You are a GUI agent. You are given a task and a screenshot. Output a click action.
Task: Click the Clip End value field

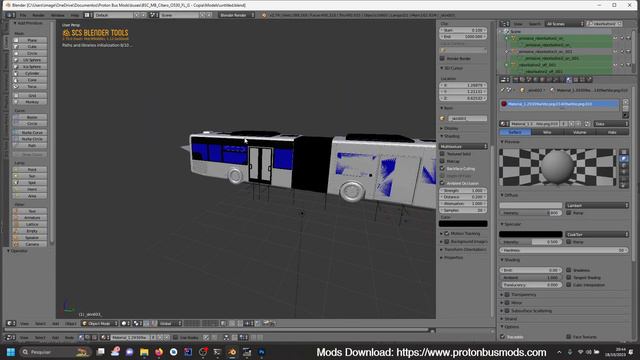pos(463,37)
